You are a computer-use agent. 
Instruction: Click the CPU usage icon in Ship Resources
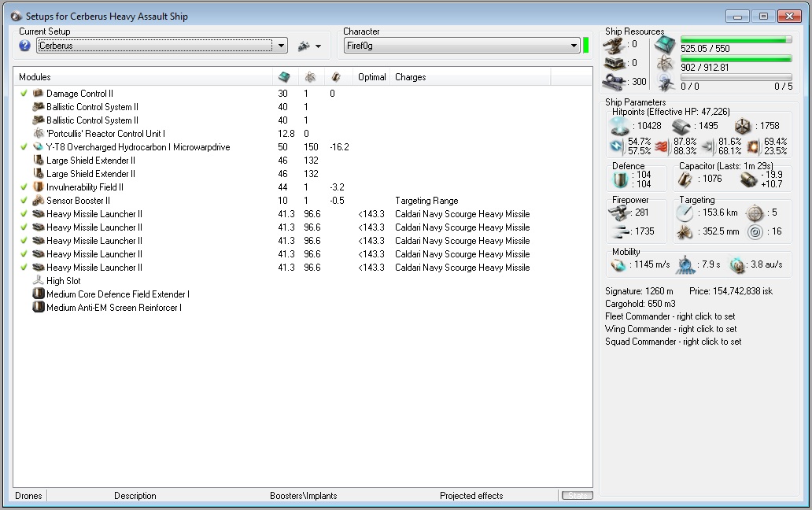click(x=665, y=45)
